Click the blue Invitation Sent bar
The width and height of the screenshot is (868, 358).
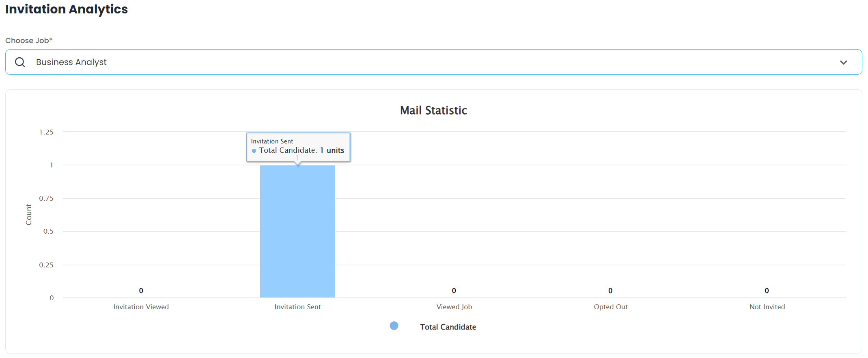pos(297,232)
